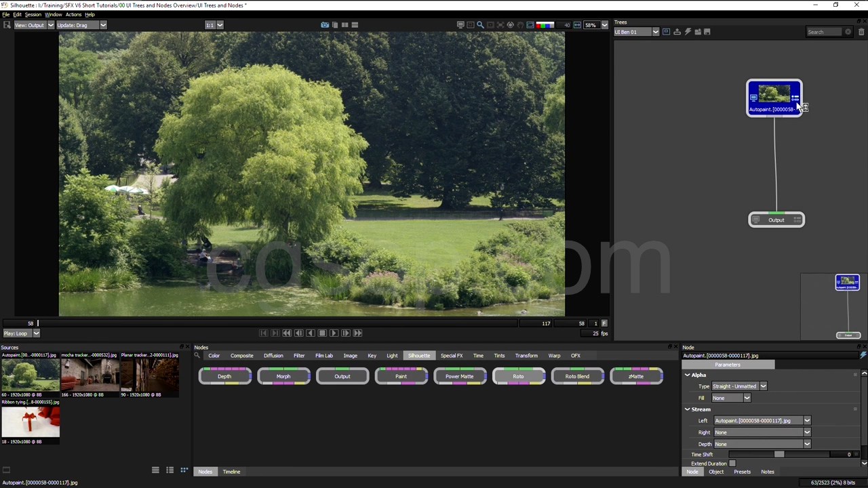Screen dimensions: 868x488
Task: Switch to the Presets tab
Action: click(x=742, y=472)
